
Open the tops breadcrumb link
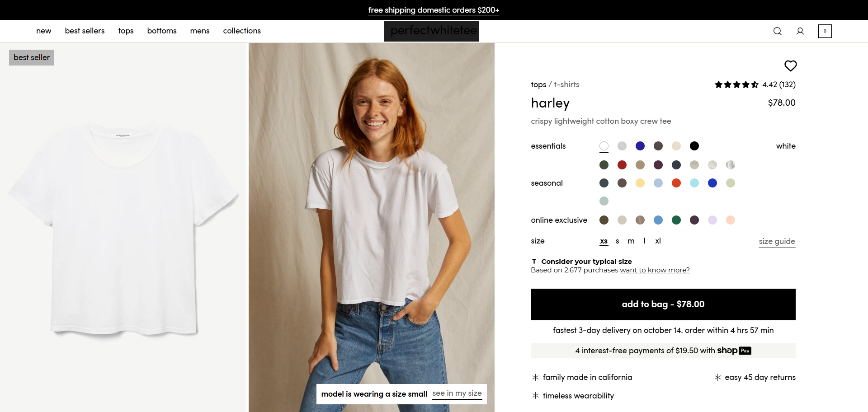click(x=538, y=84)
